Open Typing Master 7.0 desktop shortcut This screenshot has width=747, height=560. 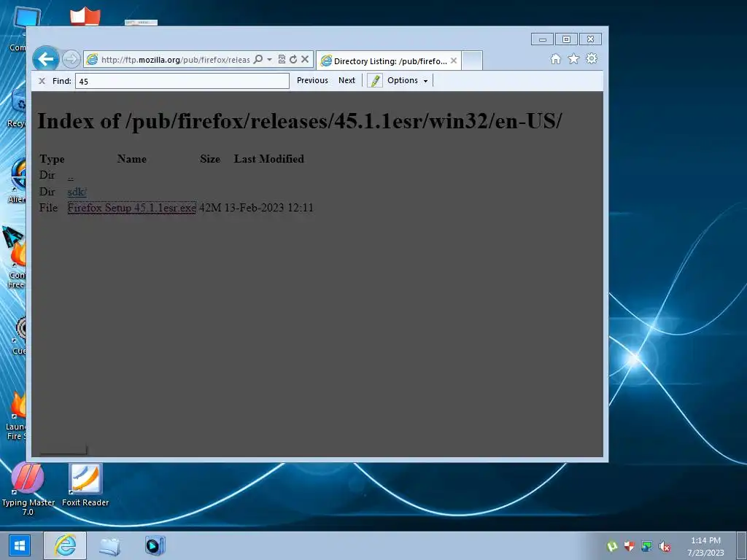point(28,489)
